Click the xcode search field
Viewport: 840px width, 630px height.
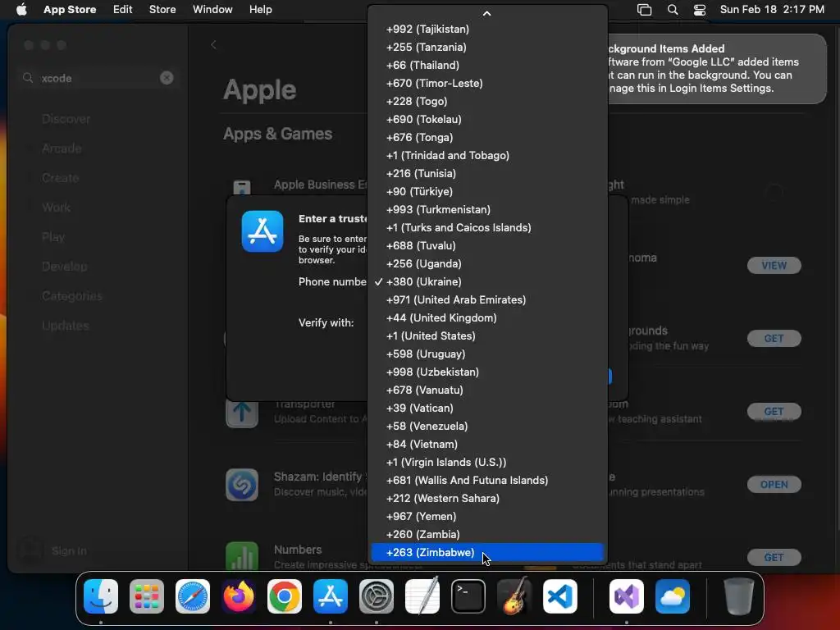tap(98, 78)
